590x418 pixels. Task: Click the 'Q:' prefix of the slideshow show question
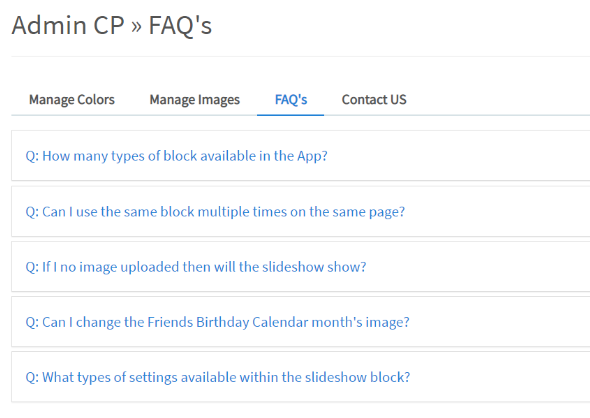(32, 267)
